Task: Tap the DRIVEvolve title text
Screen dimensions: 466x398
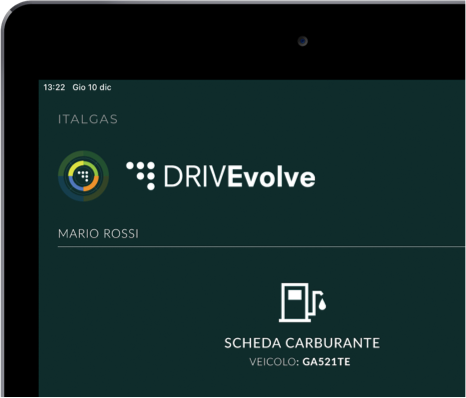Action: [239, 176]
